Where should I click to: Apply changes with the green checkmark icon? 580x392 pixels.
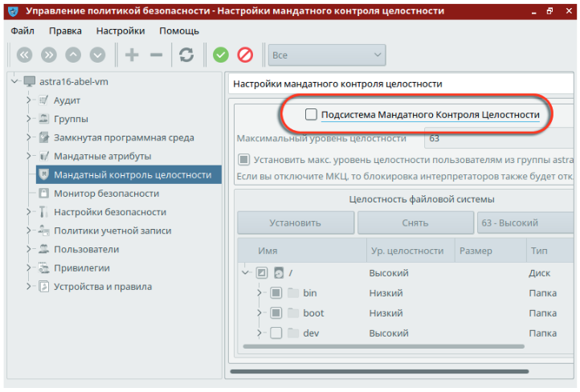(x=221, y=55)
